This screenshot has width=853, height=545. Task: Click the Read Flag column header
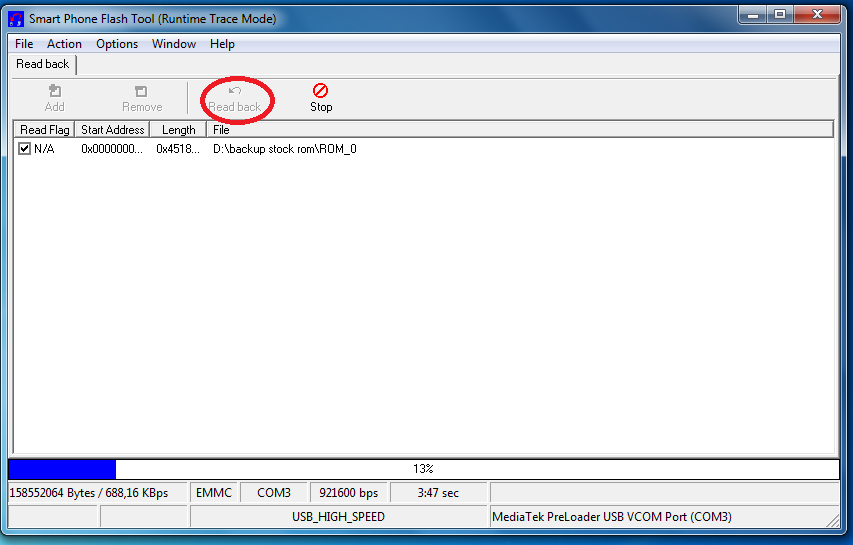click(44, 129)
